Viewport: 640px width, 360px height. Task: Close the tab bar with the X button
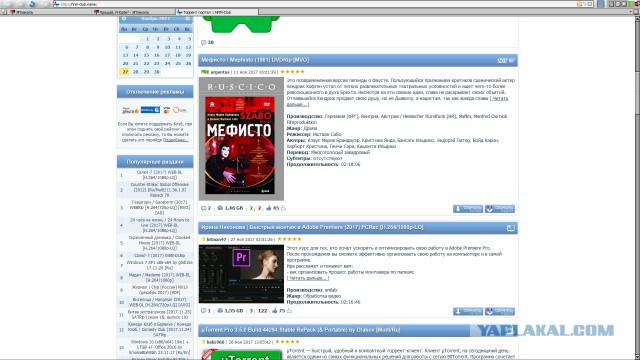636,12
